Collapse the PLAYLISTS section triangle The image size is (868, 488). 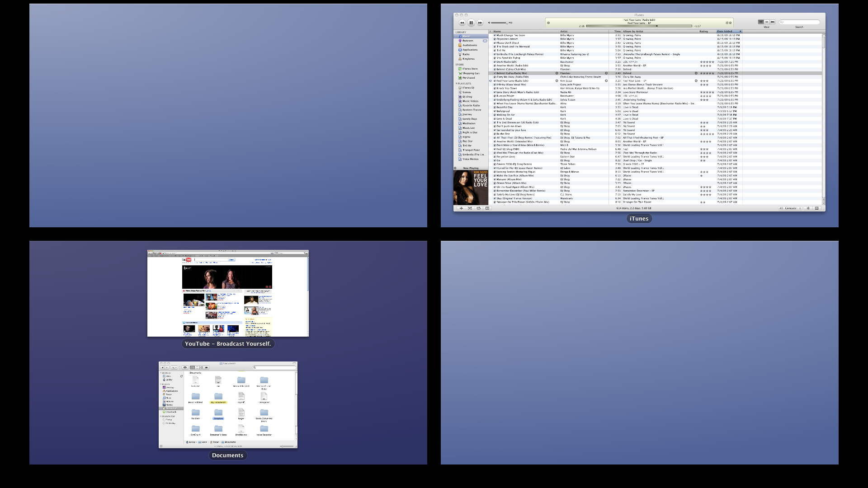coord(456,84)
